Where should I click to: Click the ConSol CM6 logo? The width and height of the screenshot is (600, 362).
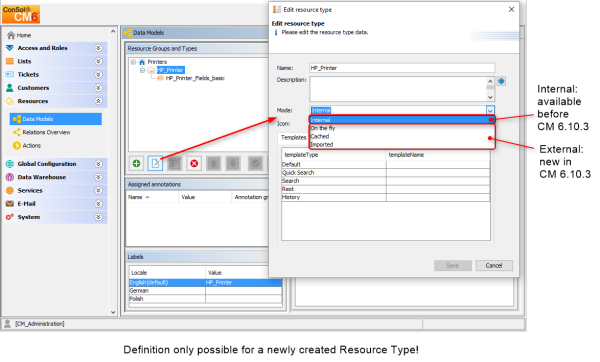[x=21, y=14]
